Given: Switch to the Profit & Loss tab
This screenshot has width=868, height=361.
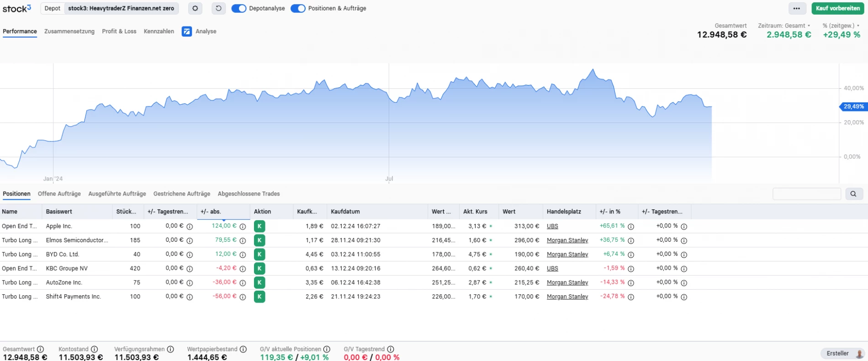Looking at the screenshot, I should tap(119, 32).
